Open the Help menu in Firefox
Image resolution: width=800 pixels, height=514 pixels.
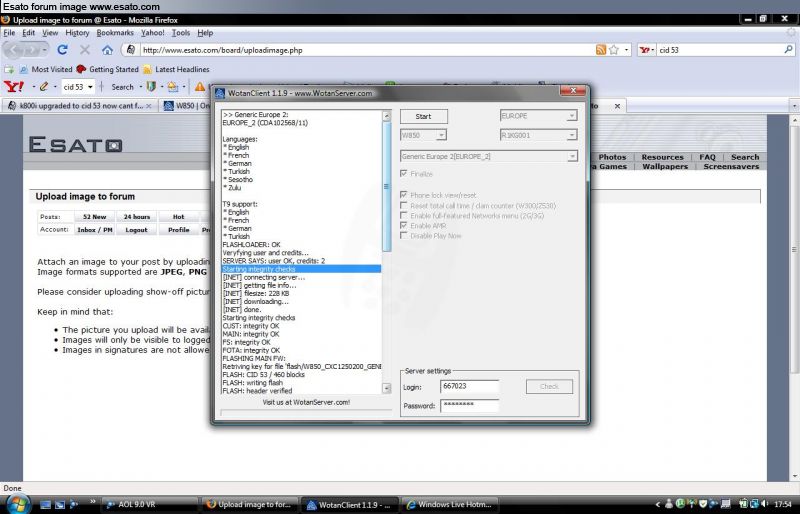click(205, 33)
